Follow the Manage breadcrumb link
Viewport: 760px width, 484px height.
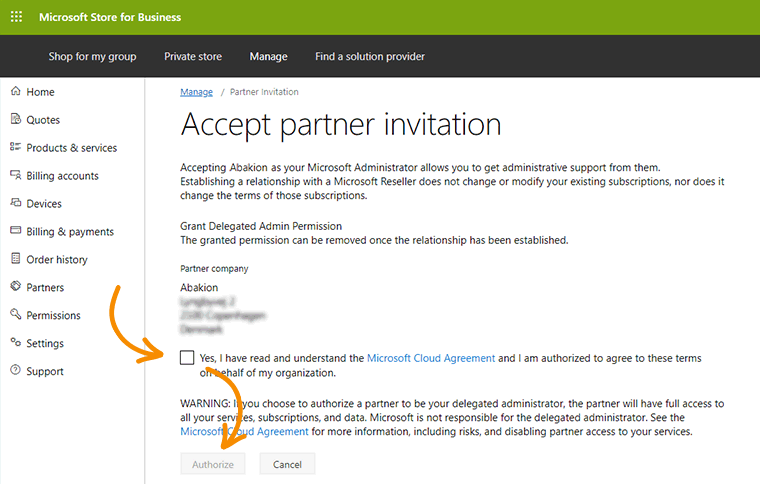(196, 92)
